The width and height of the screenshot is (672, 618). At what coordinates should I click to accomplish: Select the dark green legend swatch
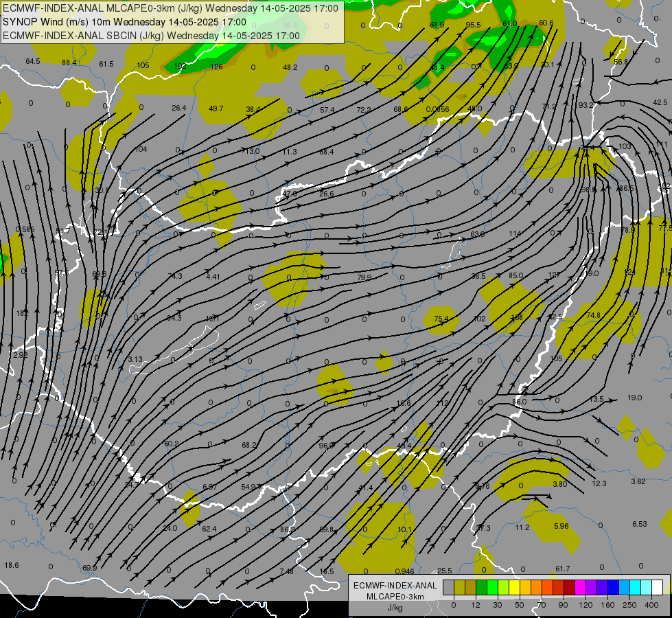click(x=482, y=587)
